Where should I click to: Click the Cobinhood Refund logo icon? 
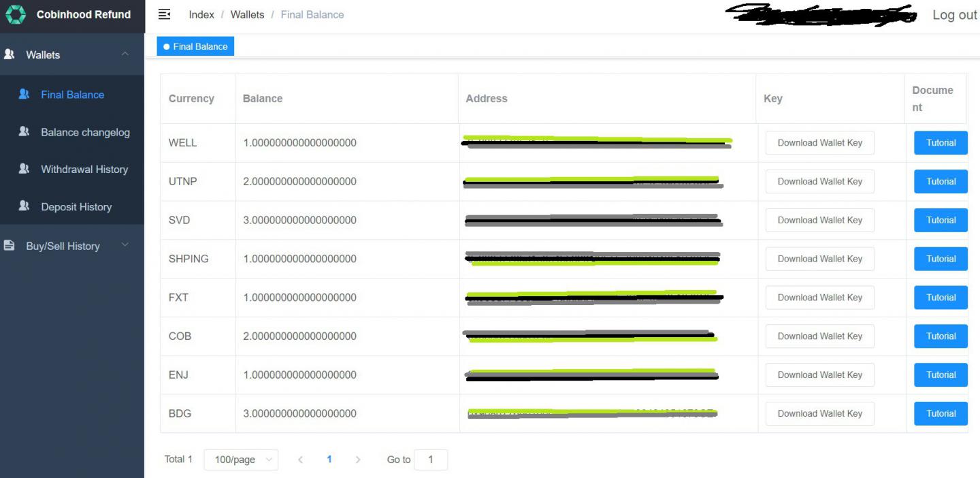point(15,14)
